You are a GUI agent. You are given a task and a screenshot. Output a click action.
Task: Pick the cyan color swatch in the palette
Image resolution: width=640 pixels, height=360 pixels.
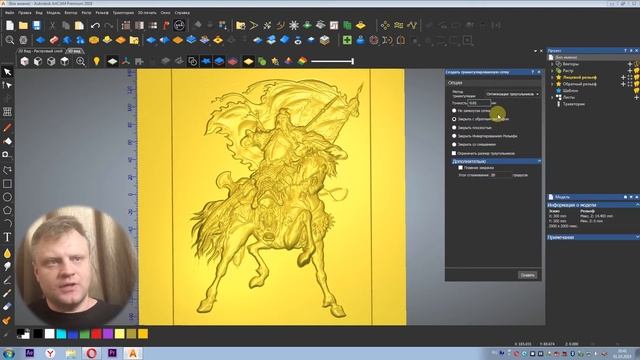61,334
